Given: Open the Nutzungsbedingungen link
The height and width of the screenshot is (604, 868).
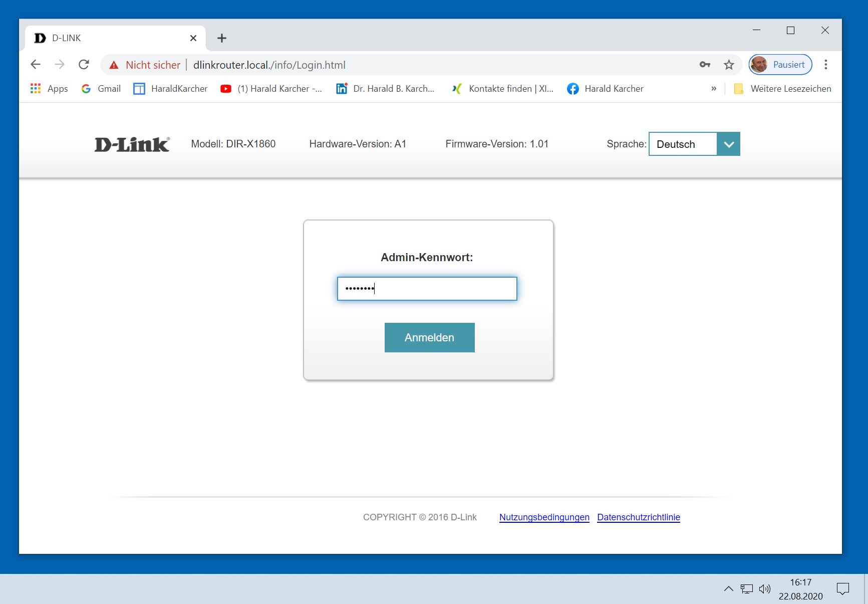Looking at the screenshot, I should [544, 517].
